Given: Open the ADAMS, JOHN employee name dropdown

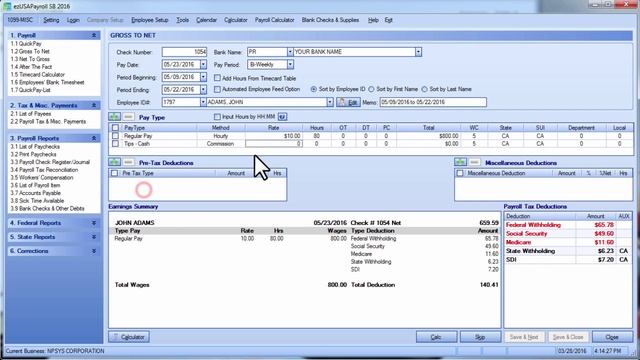Looking at the screenshot, I should (x=330, y=102).
